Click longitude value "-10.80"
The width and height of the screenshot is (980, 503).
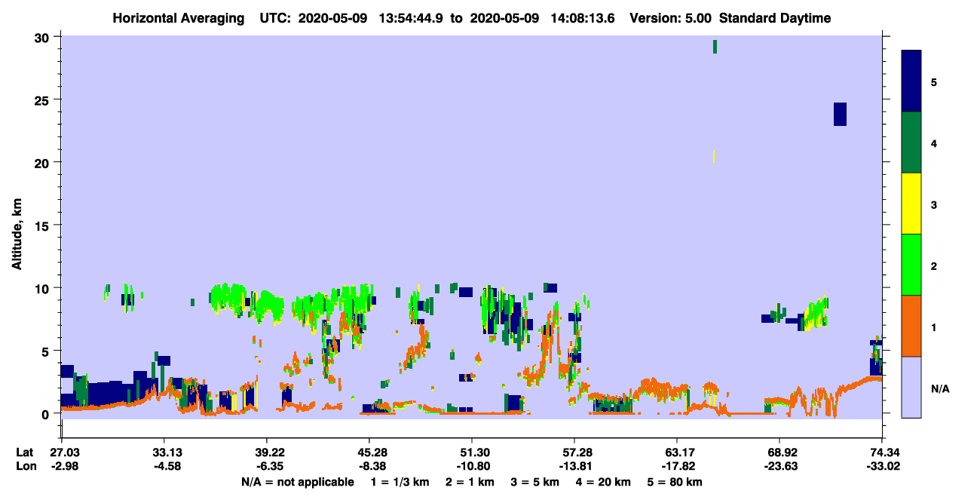coord(472,466)
